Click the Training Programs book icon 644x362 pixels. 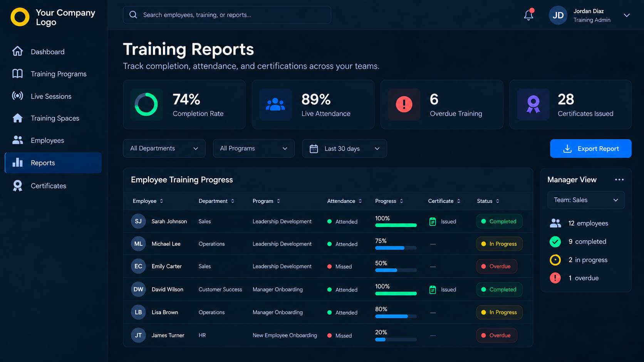pos(17,73)
